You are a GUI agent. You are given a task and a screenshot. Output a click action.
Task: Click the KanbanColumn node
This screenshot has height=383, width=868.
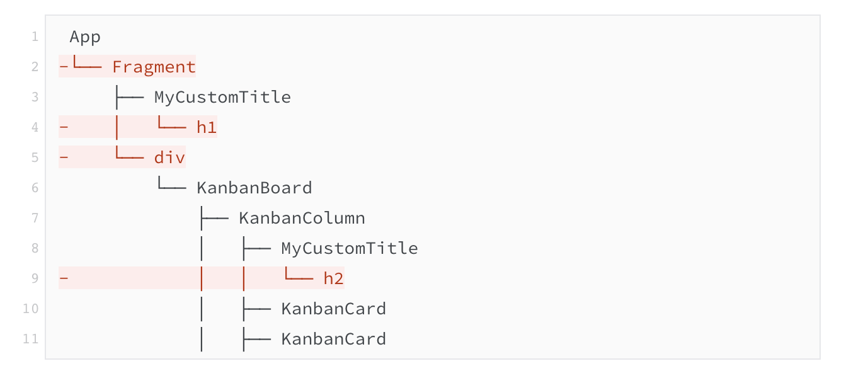[x=302, y=218]
